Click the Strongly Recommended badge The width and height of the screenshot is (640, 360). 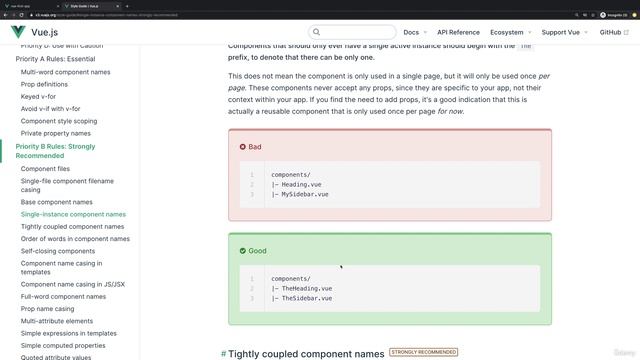(423, 352)
